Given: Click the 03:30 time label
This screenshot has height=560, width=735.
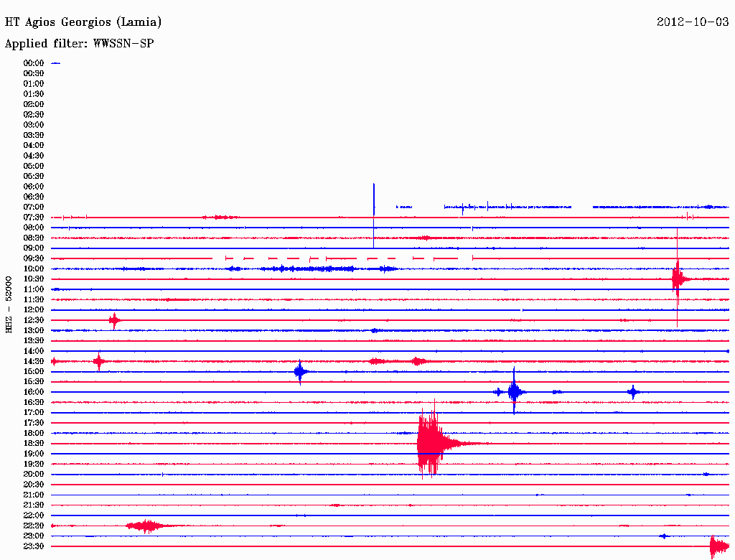Looking at the screenshot, I should tap(34, 135).
